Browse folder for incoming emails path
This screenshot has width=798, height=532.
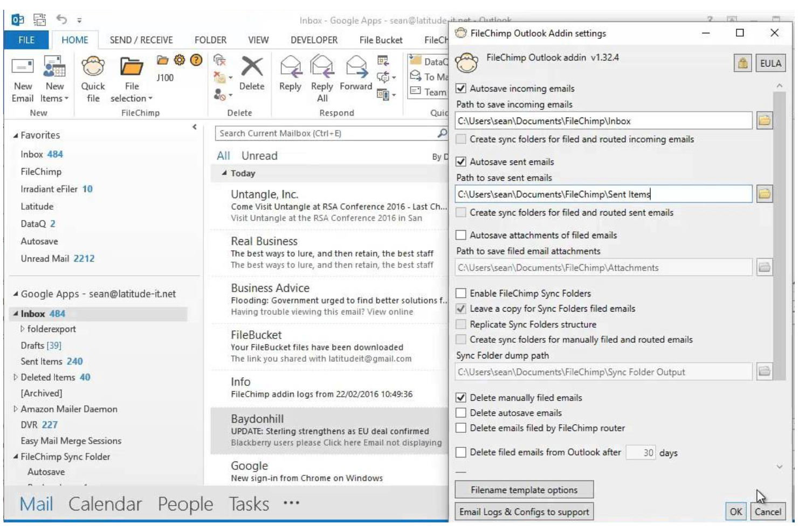[x=765, y=121]
